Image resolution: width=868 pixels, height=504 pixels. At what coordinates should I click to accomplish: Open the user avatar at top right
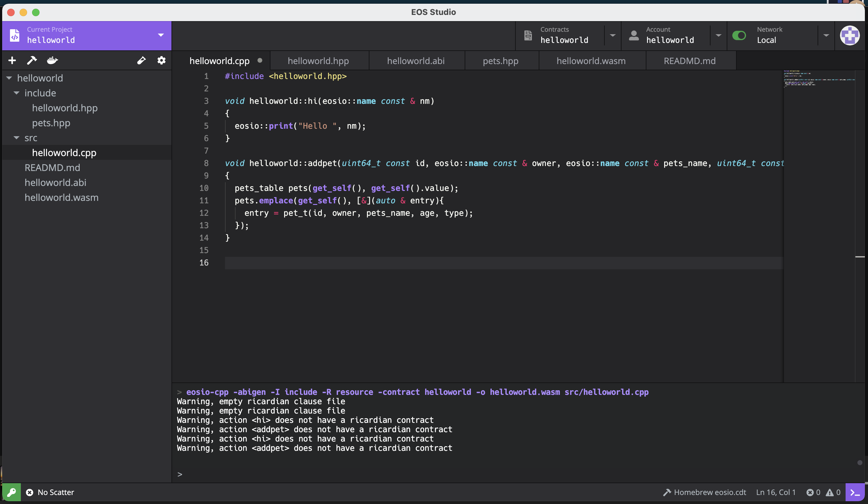(x=850, y=35)
